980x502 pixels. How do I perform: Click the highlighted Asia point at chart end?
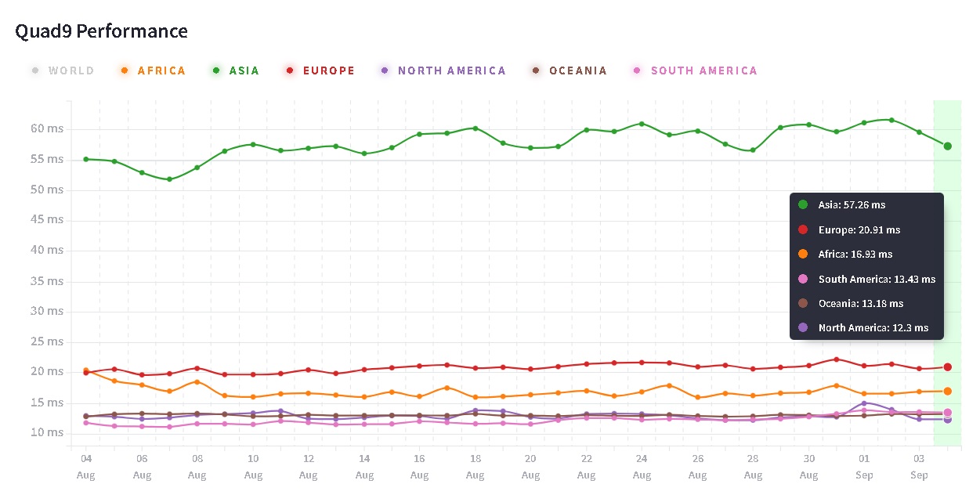(x=947, y=146)
